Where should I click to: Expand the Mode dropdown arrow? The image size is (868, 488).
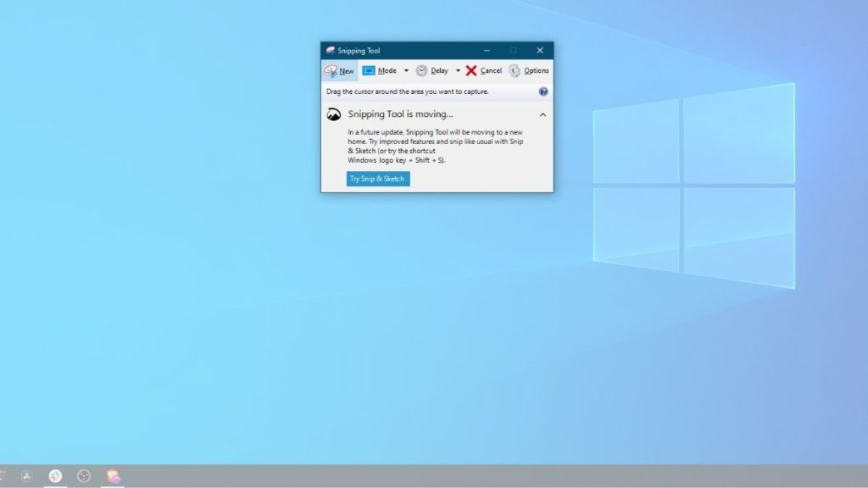tap(406, 71)
